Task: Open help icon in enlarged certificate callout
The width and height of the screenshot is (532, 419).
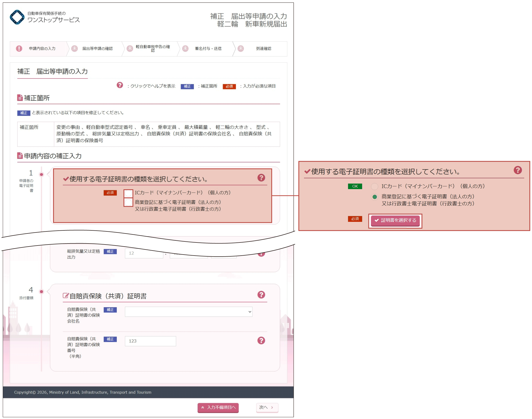Action: [518, 170]
